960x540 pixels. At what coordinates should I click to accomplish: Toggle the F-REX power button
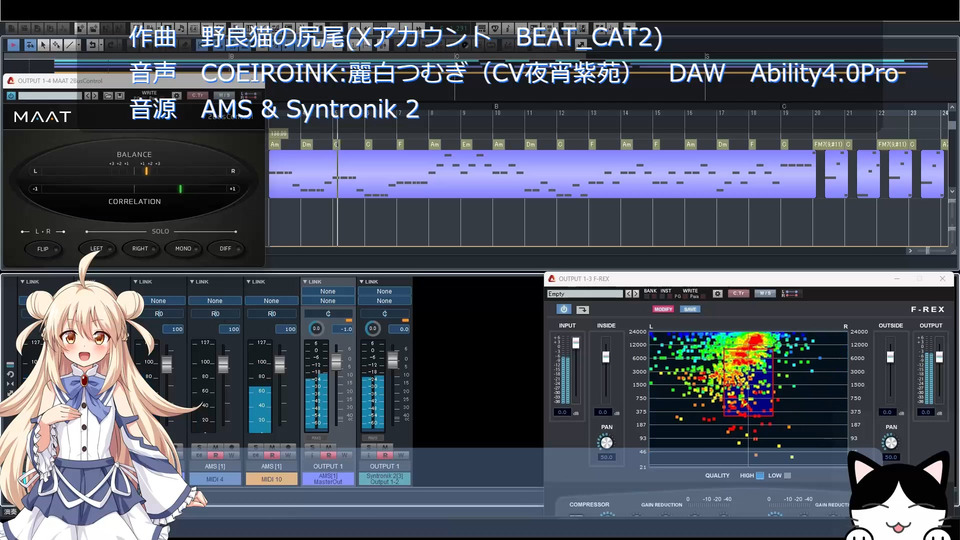(x=564, y=309)
